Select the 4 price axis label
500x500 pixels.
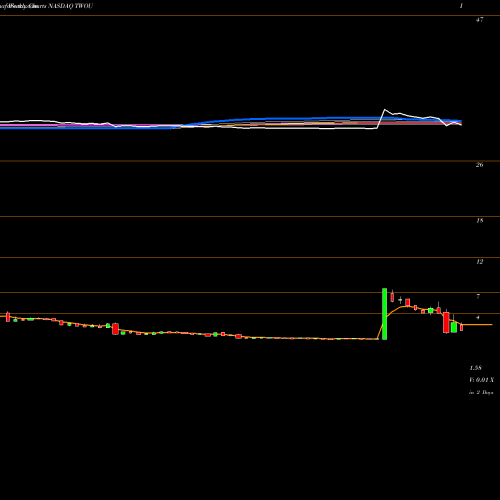pyautogui.click(x=478, y=317)
